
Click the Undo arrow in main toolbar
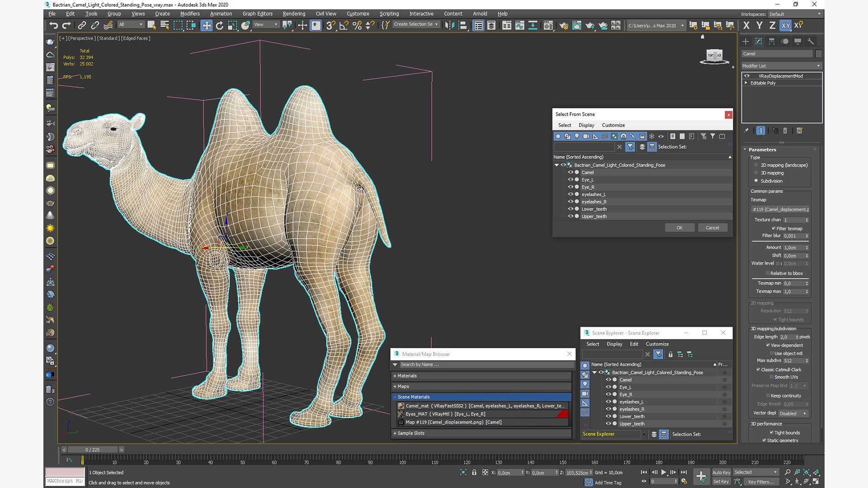(x=53, y=25)
